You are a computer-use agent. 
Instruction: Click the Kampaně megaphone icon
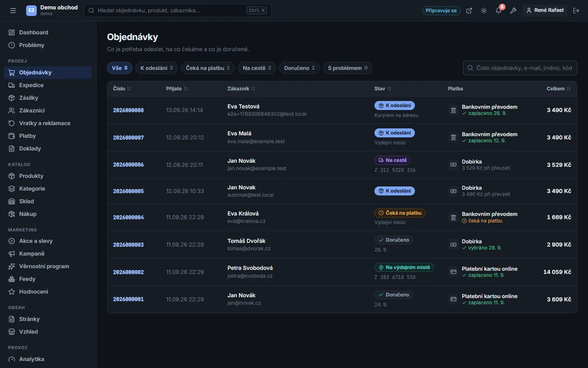pos(11,254)
